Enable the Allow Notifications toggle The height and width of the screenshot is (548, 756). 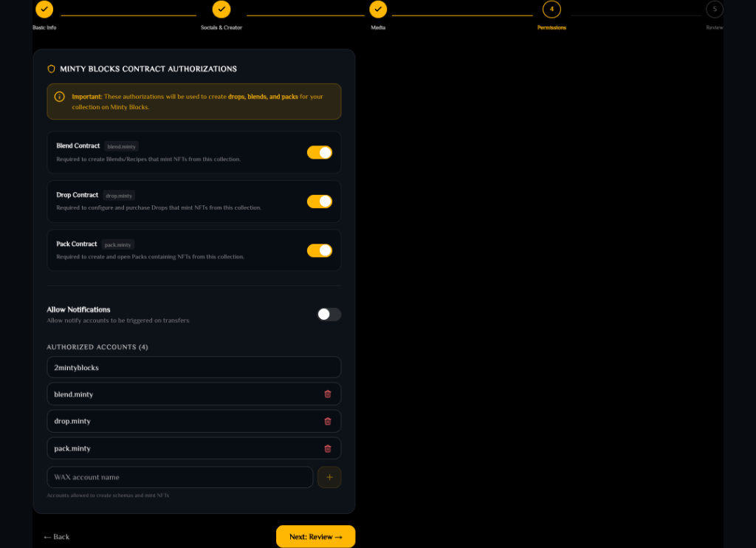pos(329,315)
